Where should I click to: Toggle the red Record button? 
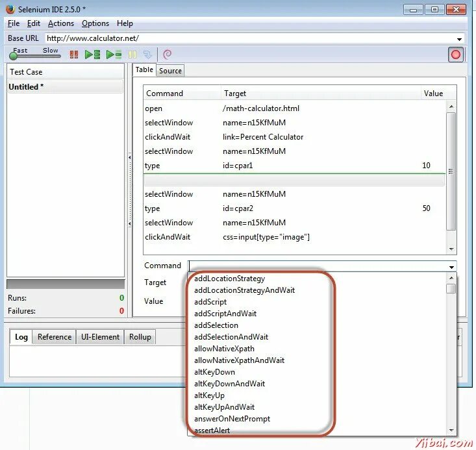point(456,55)
